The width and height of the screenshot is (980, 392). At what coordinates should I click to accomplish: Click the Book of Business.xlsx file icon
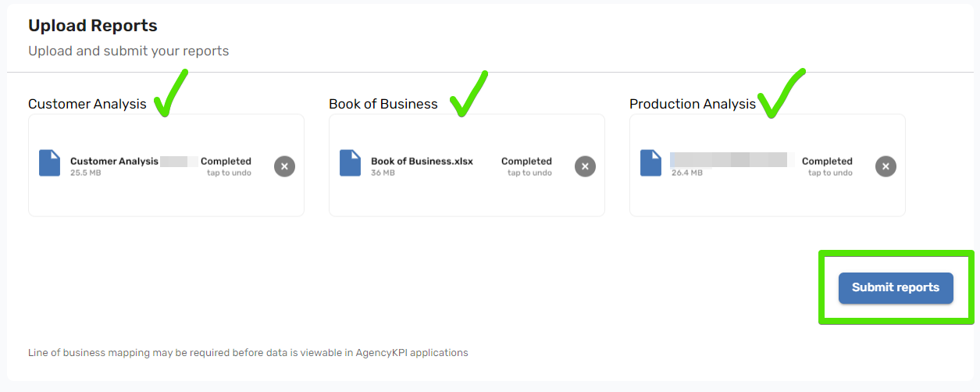point(350,162)
